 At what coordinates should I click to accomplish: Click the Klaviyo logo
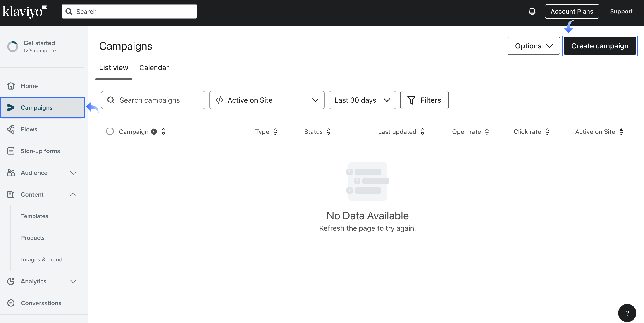pos(24,12)
